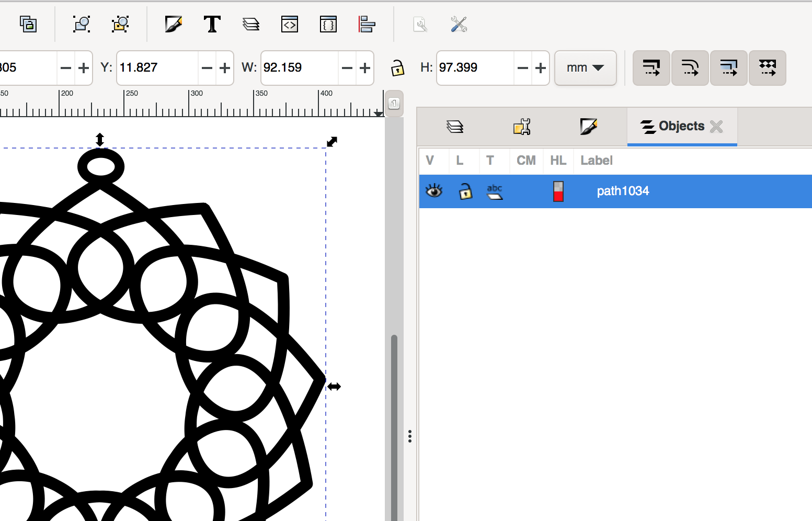Image resolution: width=812 pixels, height=521 pixels.
Task: Open the XML Editor
Action: 290,24
